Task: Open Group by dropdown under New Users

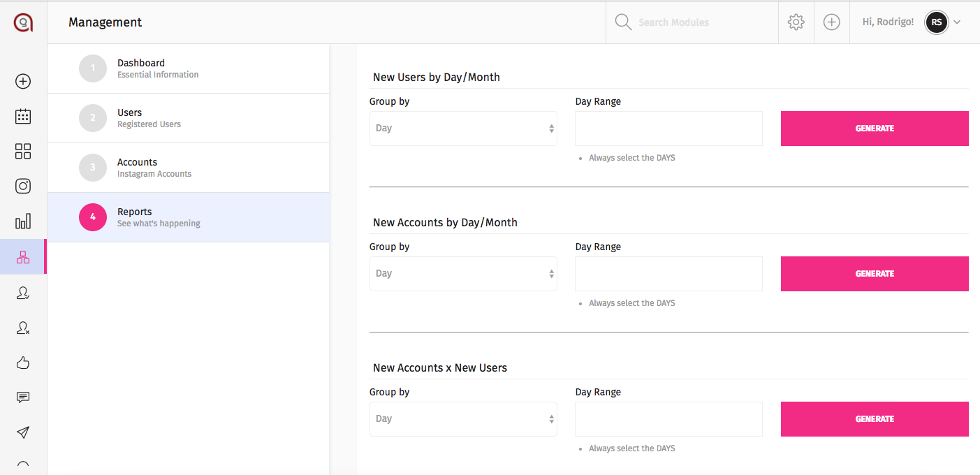Action: [463, 129]
